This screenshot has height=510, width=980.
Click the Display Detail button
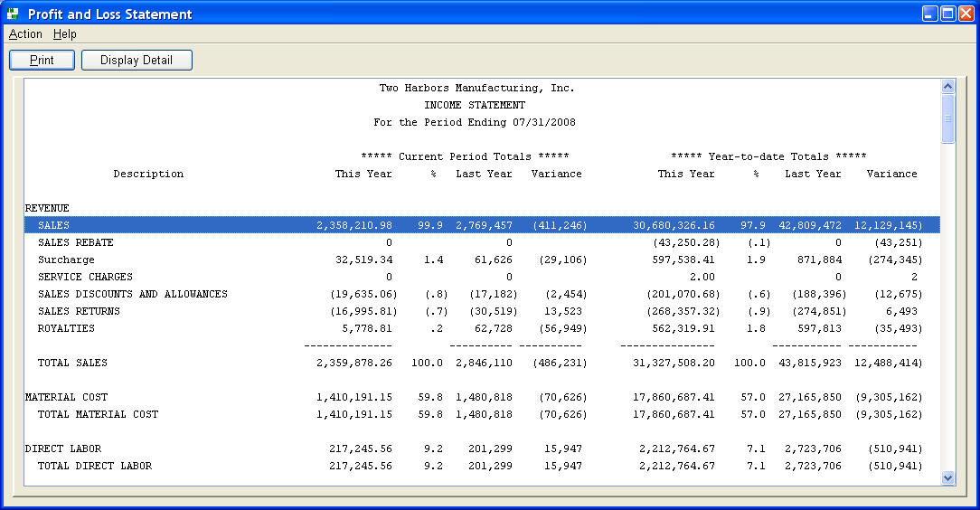(x=137, y=60)
